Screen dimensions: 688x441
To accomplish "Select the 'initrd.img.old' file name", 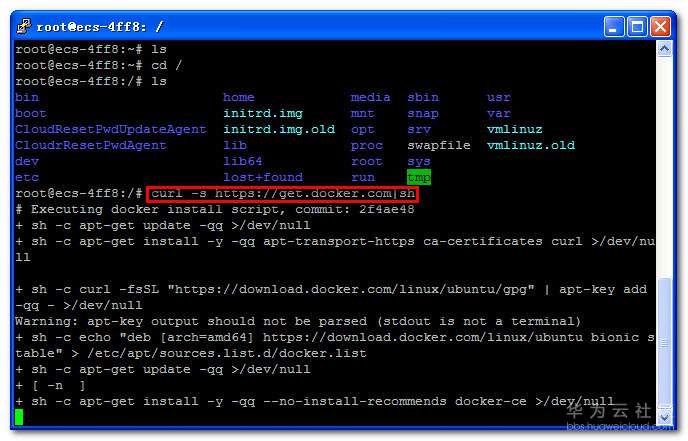I will (x=279, y=129).
